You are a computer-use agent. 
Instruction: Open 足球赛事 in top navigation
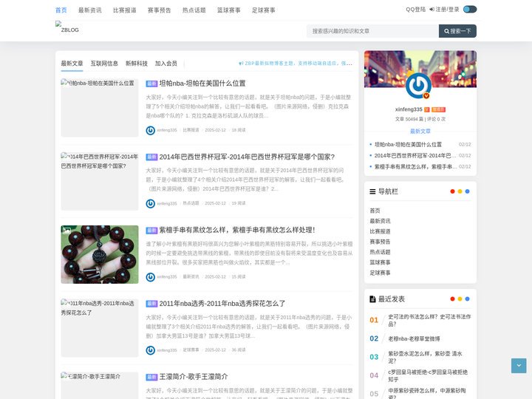point(263,10)
